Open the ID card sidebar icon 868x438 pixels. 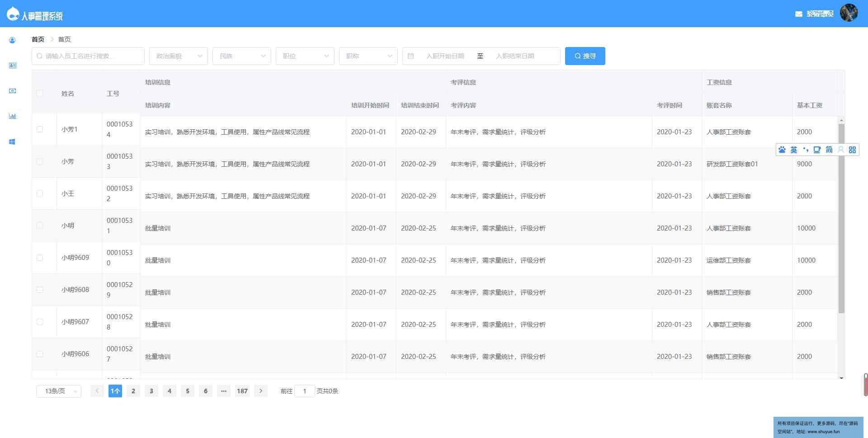tap(12, 66)
